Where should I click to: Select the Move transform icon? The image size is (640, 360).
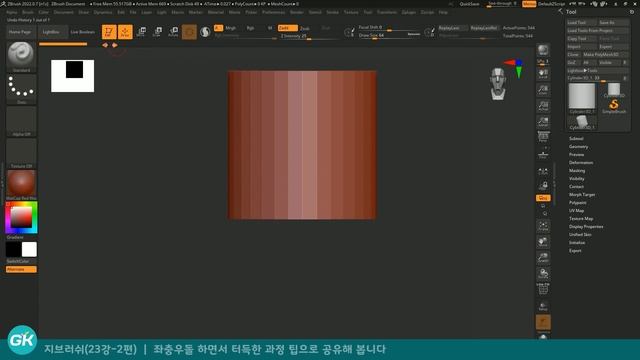pos(141,31)
